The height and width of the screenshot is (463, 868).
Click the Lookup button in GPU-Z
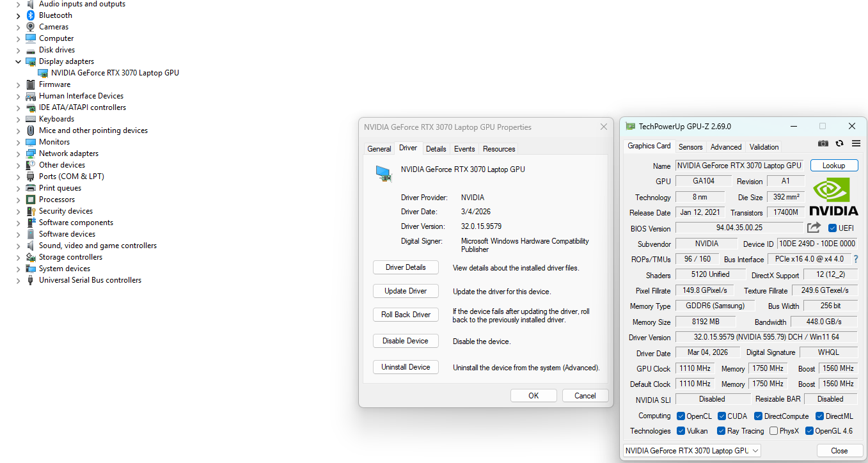(833, 166)
